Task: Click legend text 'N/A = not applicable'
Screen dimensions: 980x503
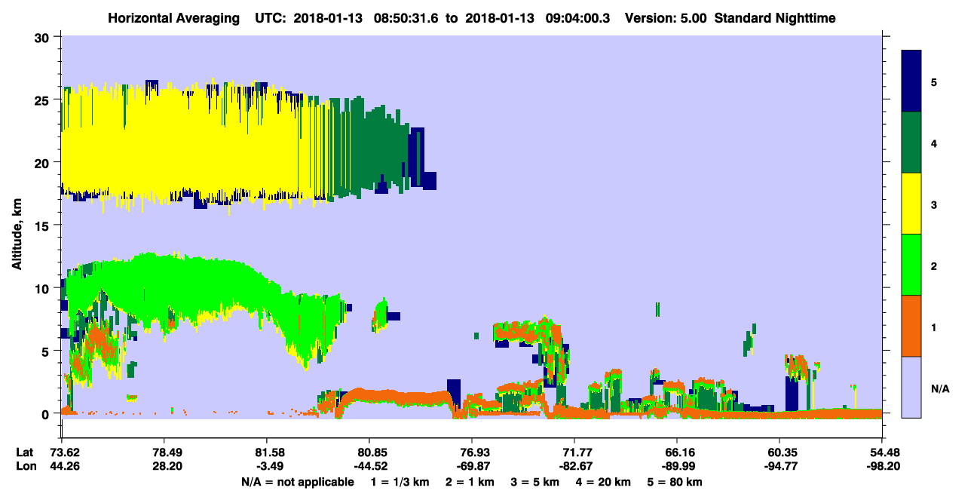Action: pyautogui.click(x=298, y=482)
